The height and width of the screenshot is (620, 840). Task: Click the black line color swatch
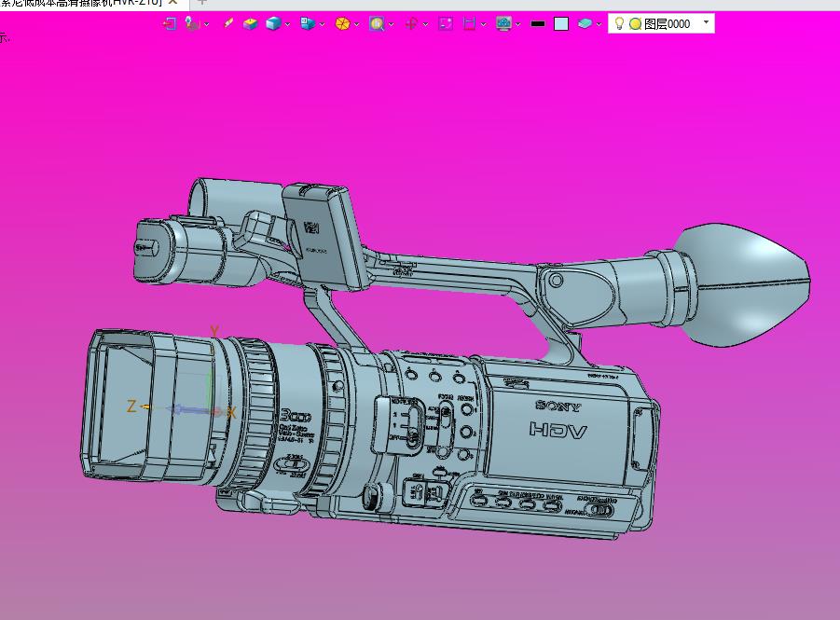pos(538,24)
